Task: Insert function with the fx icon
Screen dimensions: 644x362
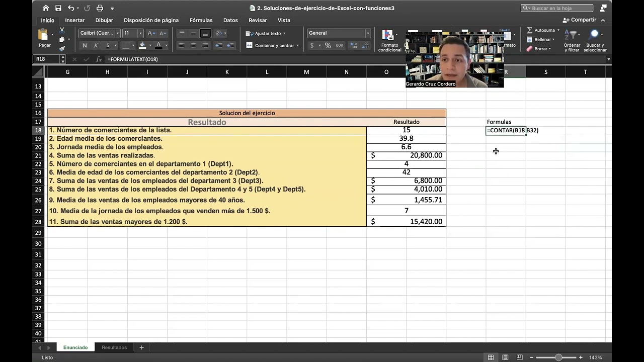Action: pyautogui.click(x=99, y=59)
